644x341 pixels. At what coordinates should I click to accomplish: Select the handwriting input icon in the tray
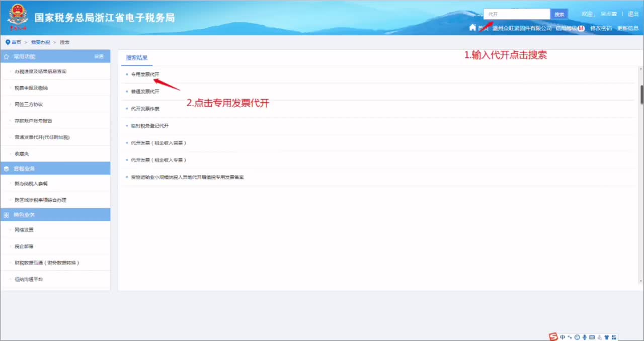pos(600,336)
